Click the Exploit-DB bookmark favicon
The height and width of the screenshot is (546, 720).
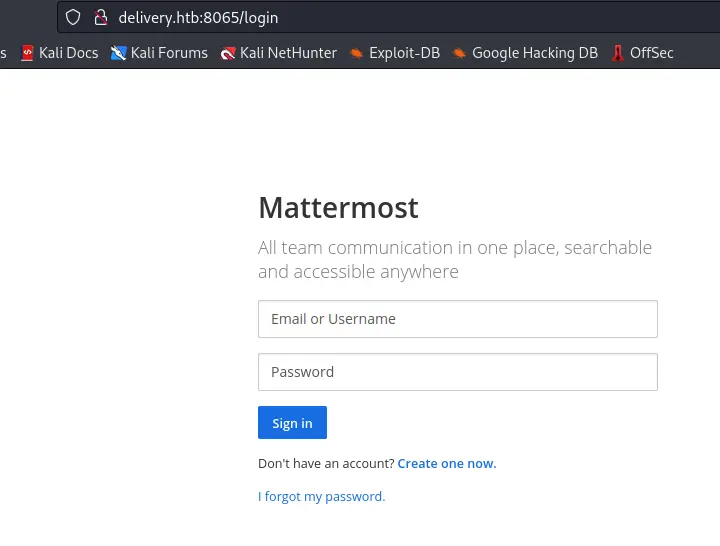tap(356, 53)
